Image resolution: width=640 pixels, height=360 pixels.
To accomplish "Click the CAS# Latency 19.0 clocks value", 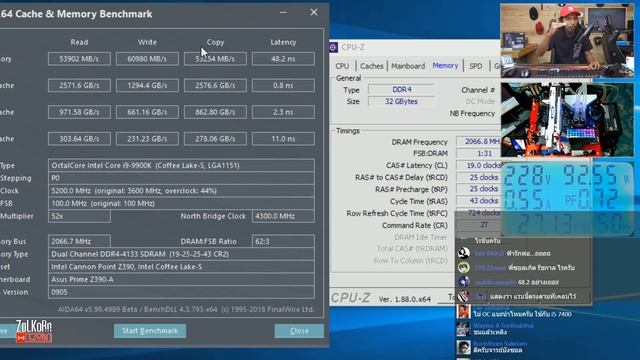I will (478, 165).
